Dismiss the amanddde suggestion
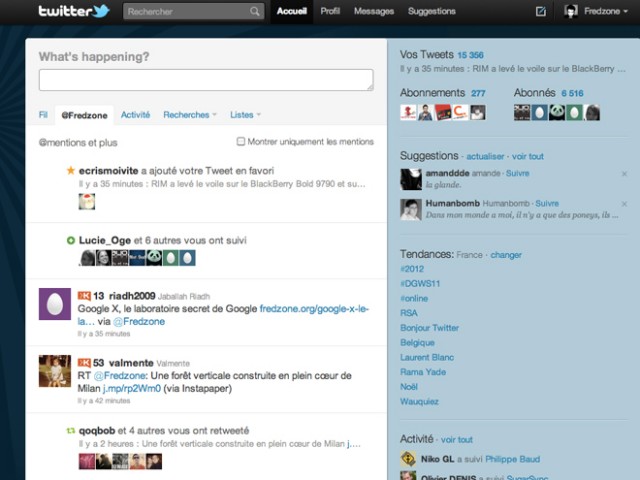The image size is (640, 480). point(624,174)
